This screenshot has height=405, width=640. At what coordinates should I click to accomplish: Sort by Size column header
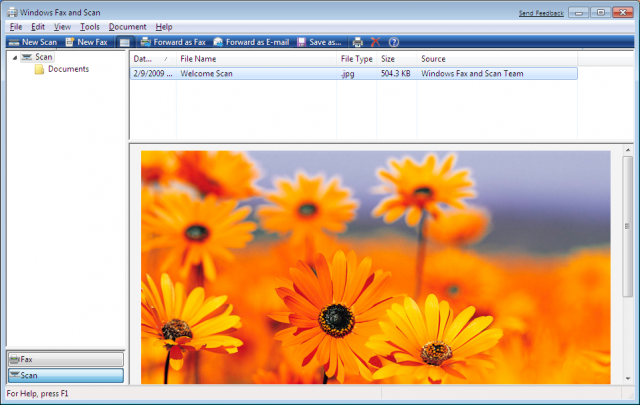pyautogui.click(x=396, y=59)
